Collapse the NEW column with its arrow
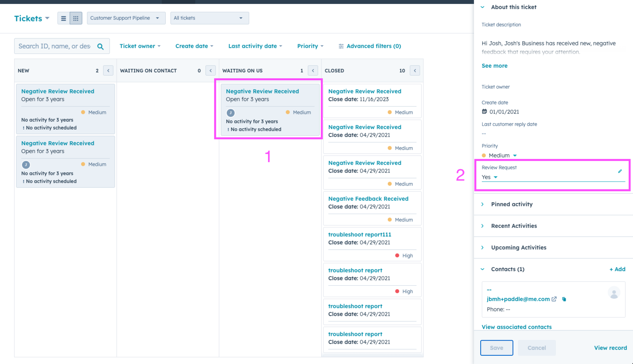 108,70
